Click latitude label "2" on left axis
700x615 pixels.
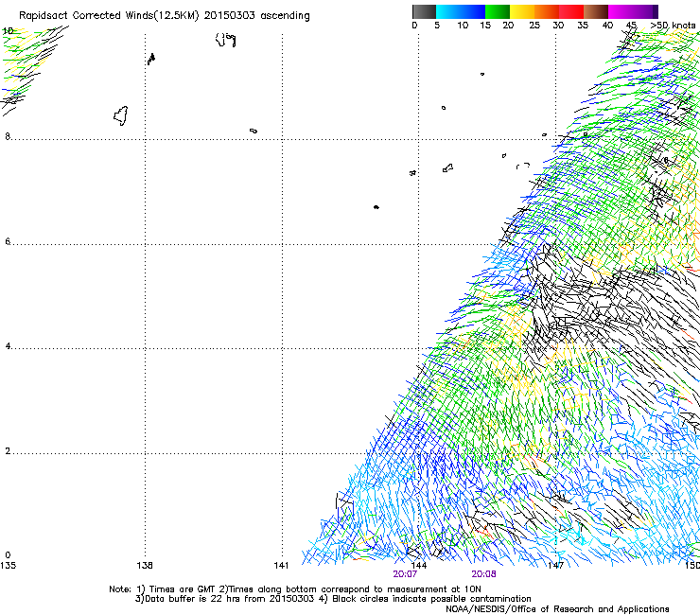(8, 450)
